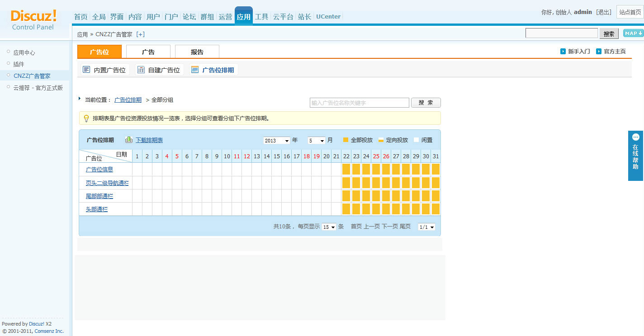
Task: Open the 工具 top menu
Action: [x=262, y=17]
